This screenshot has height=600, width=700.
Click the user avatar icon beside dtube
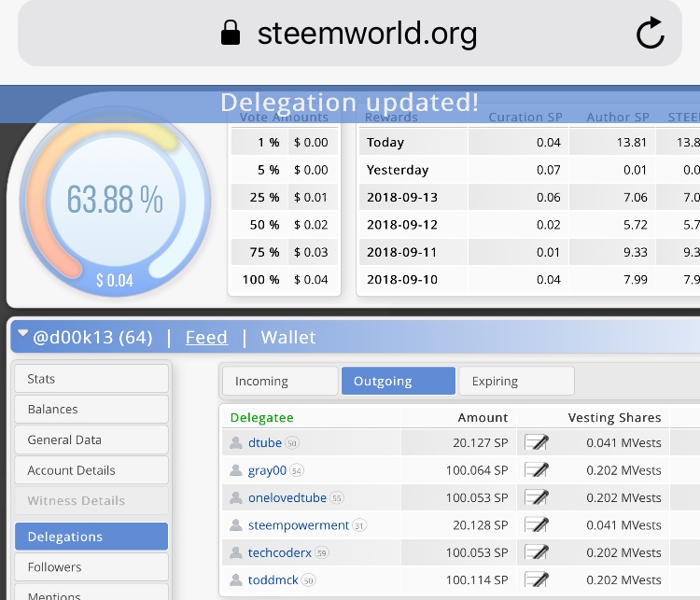236,442
